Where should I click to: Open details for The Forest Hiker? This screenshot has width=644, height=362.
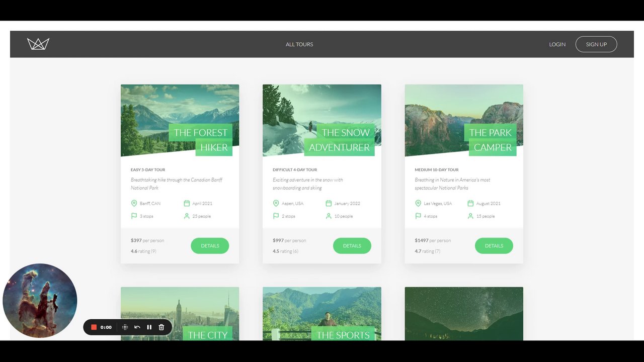pyautogui.click(x=210, y=246)
